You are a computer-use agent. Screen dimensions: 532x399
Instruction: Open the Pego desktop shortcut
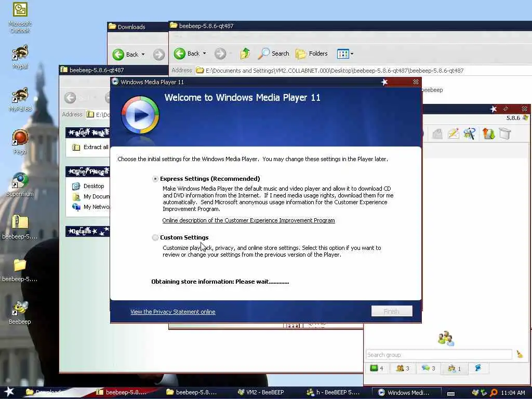coord(20,142)
